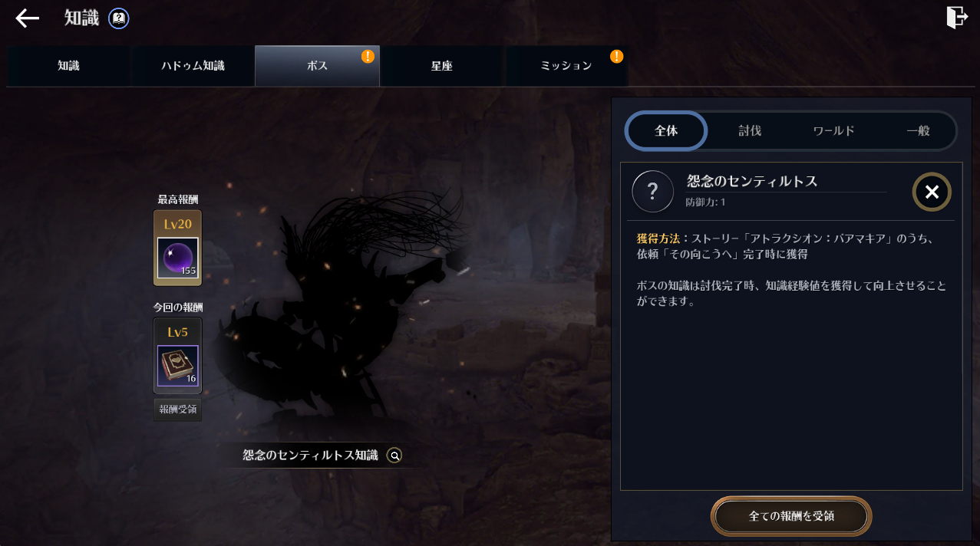Open the knowledge help question-mark icon
Screen dimensions: 980x546
click(119, 18)
